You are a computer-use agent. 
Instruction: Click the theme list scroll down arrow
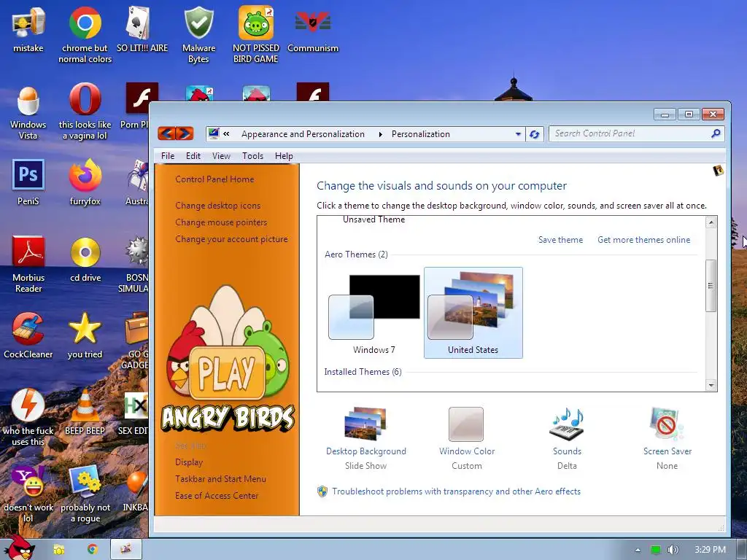pyautogui.click(x=711, y=385)
